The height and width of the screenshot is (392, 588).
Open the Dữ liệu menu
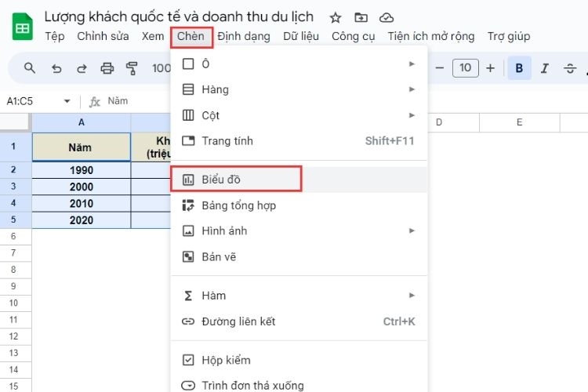(x=301, y=36)
